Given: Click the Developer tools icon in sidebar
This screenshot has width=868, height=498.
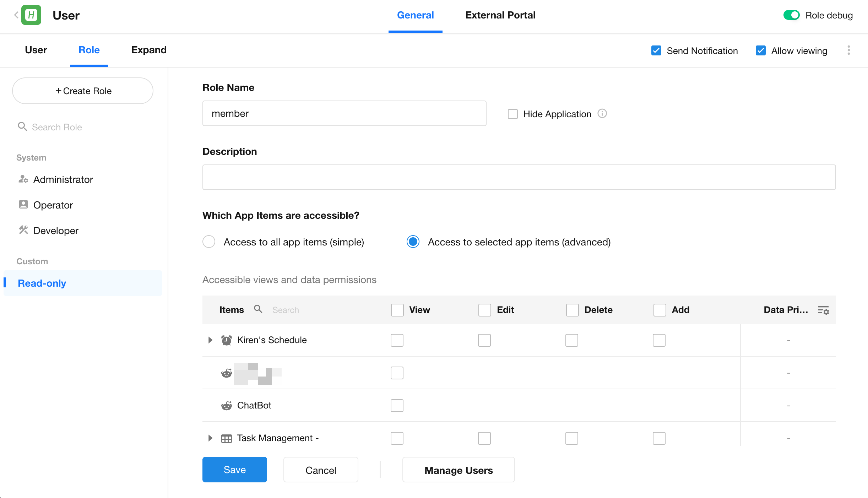Looking at the screenshot, I should pos(23,231).
